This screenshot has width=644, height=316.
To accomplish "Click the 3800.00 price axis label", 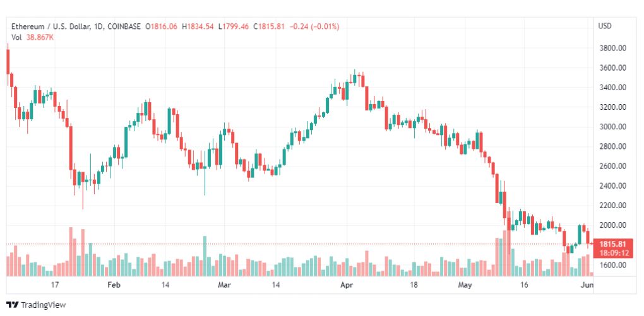I will click(612, 48).
